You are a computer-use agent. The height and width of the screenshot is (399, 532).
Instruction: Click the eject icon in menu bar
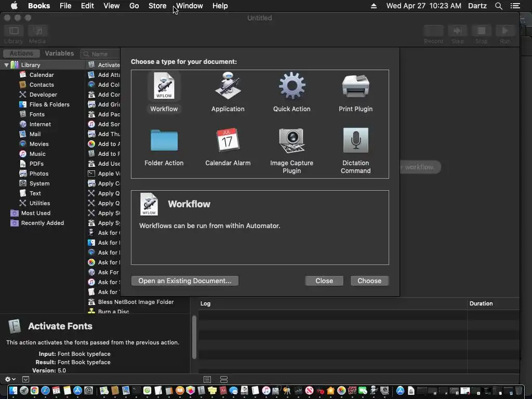[374, 6]
